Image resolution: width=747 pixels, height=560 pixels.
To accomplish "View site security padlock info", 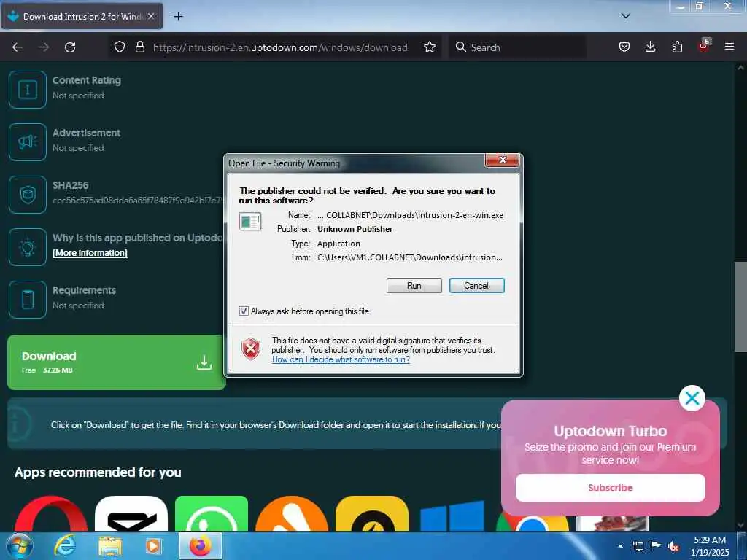I will point(140,47).
